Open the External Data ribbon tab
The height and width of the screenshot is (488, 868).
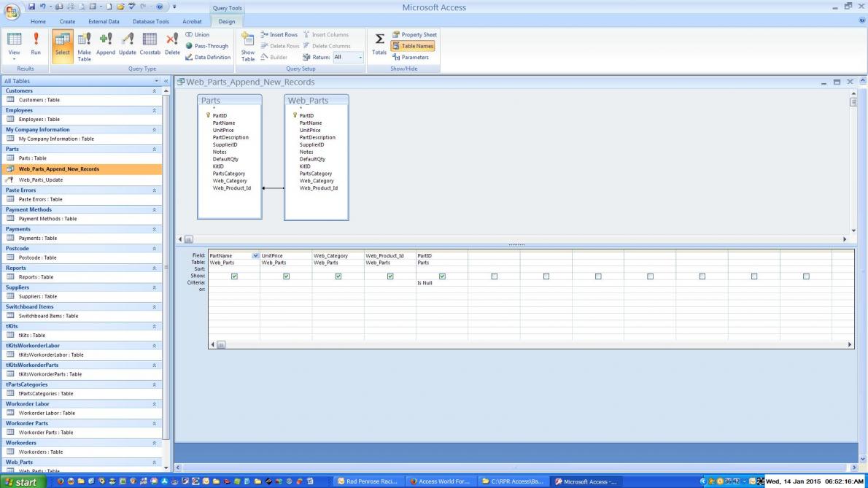[104, 22]
